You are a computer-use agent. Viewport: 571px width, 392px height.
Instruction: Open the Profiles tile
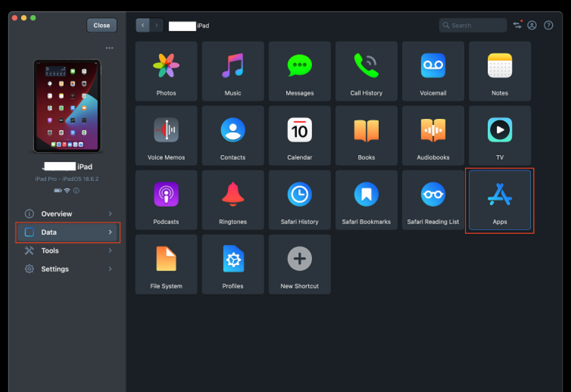pos(233,264)
